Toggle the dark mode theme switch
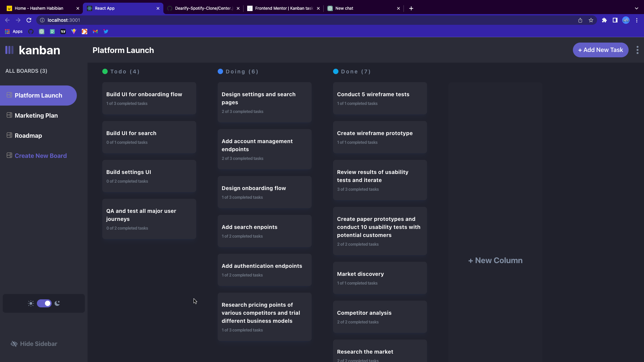Viewport: 644px width, 362px height. (x=44, y=303)
